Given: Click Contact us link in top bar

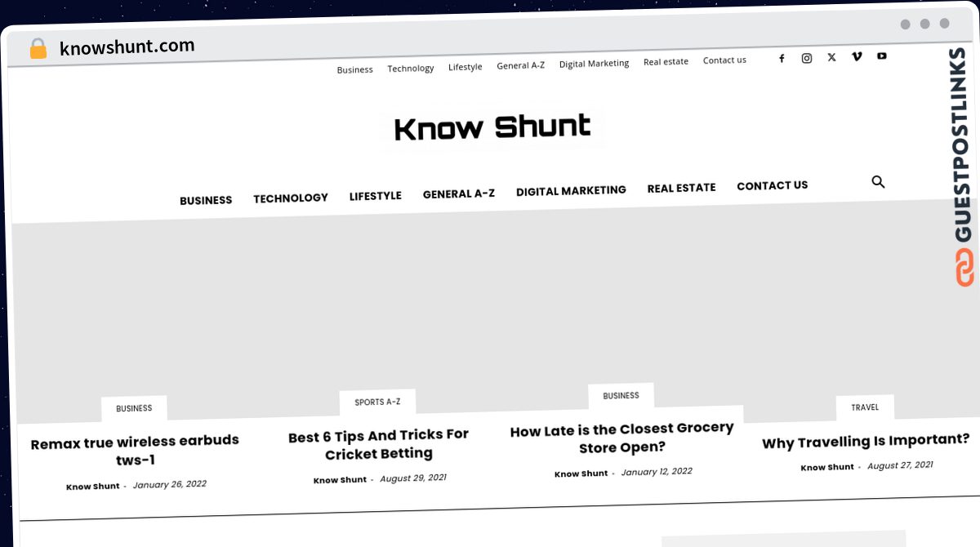Looking at the screenshot, I should point(724,60).
